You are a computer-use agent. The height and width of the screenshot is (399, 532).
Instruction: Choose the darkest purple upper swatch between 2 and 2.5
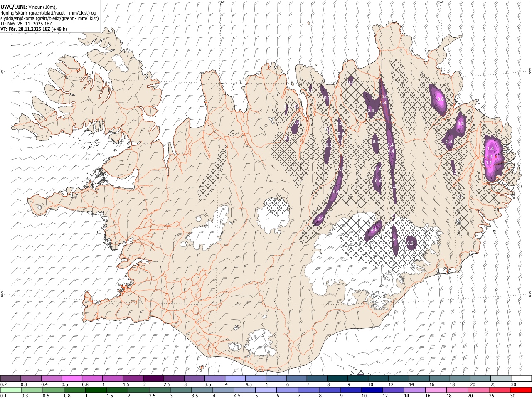click(153, 378)
